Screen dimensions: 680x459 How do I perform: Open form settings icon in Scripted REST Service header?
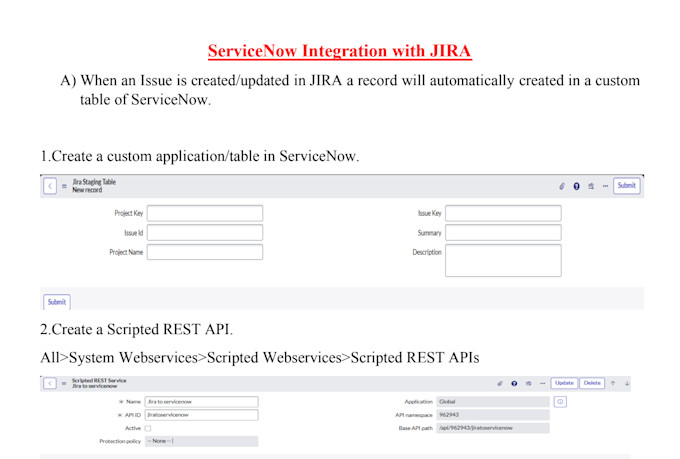(x=528, y=384)
